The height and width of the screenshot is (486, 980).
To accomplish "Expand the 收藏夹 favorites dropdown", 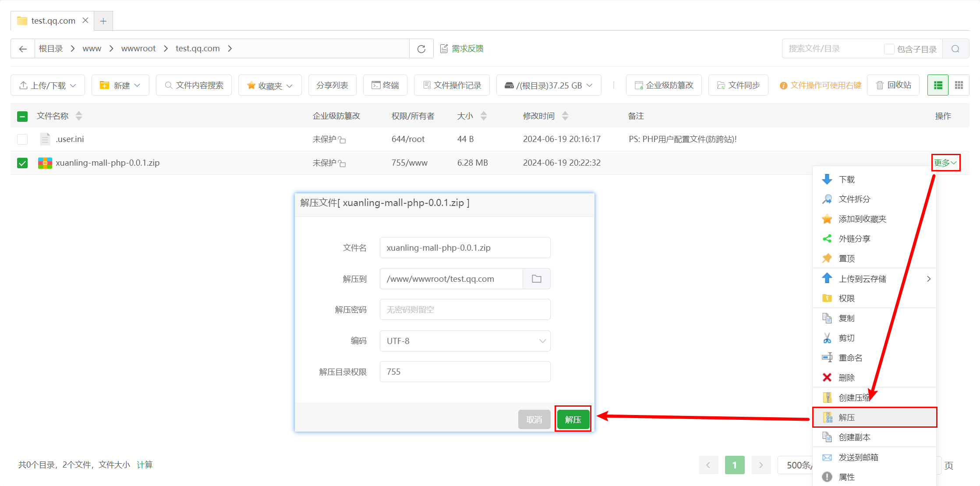I will [x=269, y=85].
